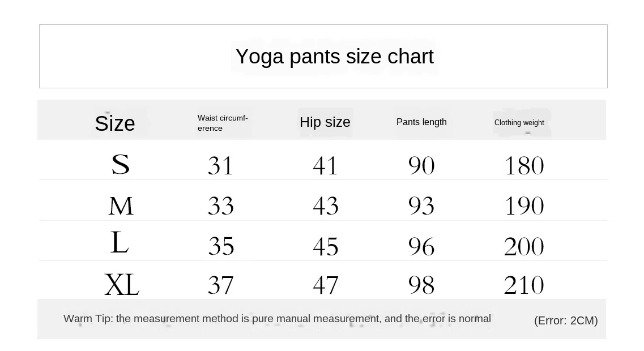Click the 'Yoga pants size chart' title
The height and width of the screenshot is (351, 644).
pos(334,57)
